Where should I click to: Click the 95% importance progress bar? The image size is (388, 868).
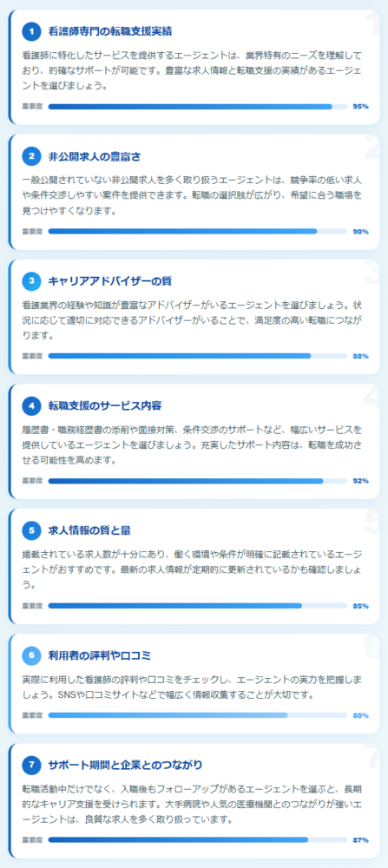click(x=198, y=107)
